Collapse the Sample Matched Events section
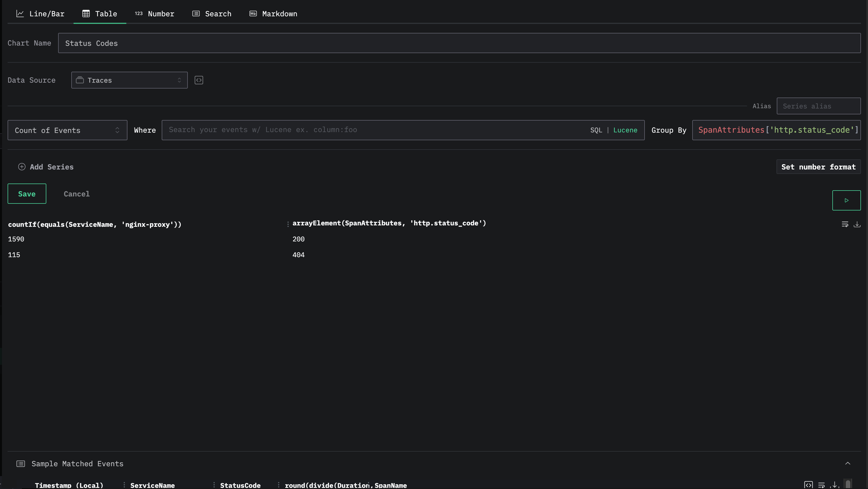868x489 pixels. tap(848, 463)
